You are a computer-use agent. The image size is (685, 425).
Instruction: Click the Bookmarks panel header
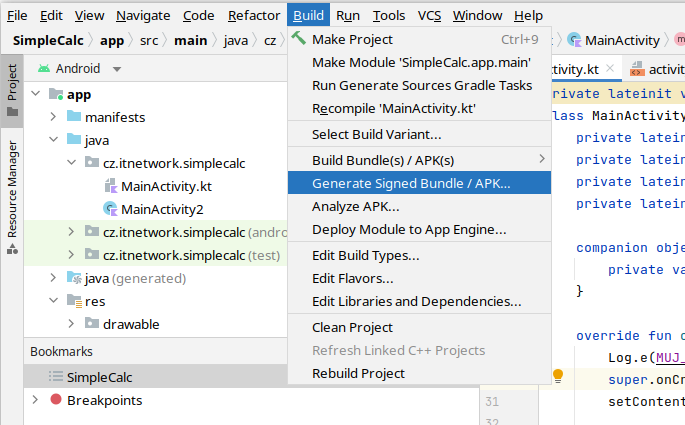coord(62,351)
